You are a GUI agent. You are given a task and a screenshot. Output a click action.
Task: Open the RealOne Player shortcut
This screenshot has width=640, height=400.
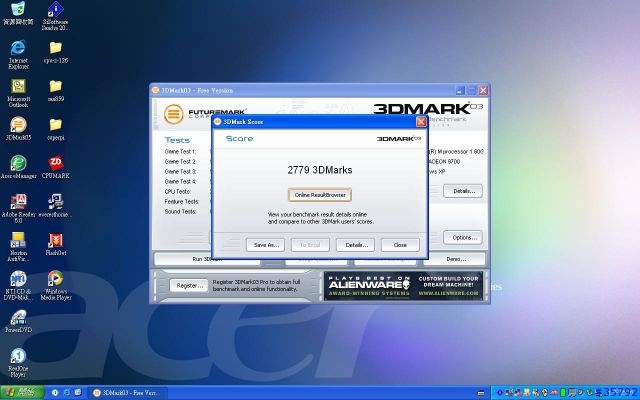[18, 362]
